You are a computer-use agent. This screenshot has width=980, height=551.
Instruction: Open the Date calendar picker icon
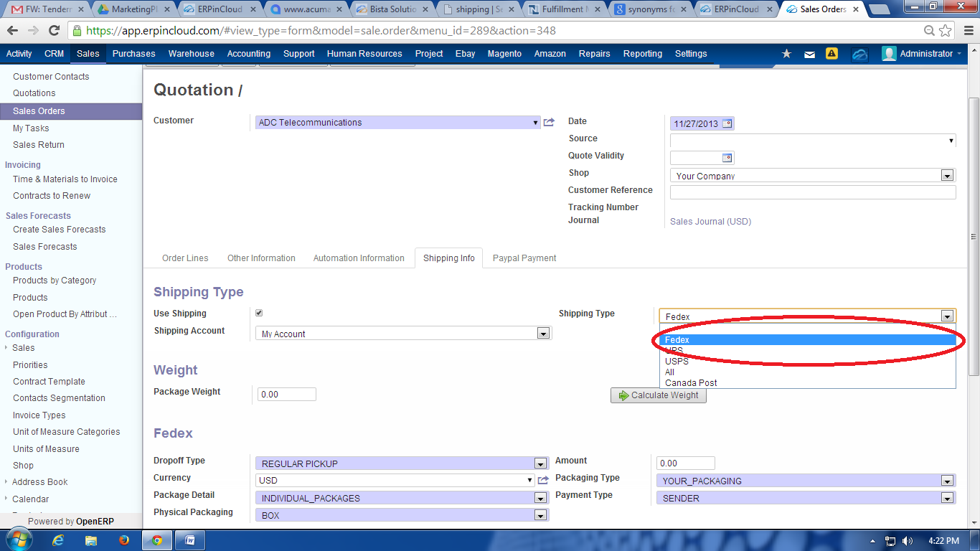click(727, 123)
